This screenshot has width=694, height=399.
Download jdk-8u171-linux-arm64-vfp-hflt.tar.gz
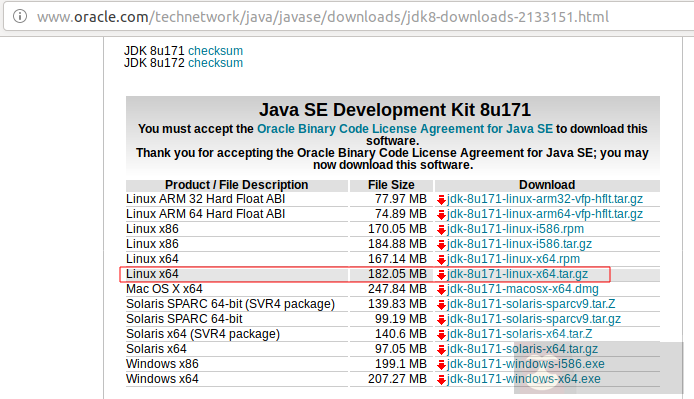pyautogui.click(x=544, y=214)
